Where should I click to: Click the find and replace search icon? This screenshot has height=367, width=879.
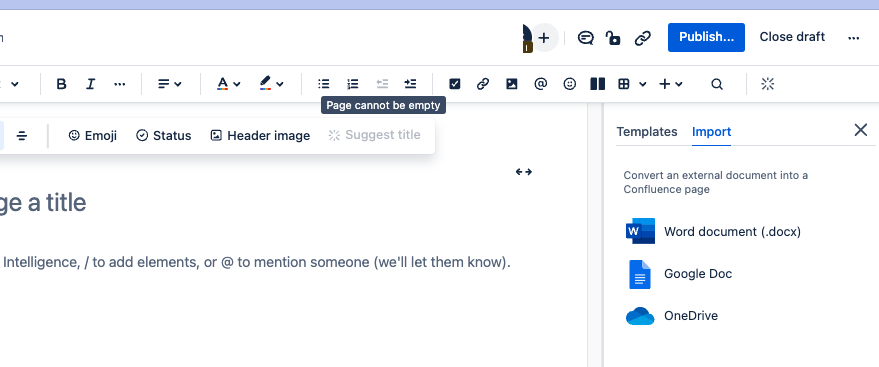pyautogui.click(x=717, y=84)
